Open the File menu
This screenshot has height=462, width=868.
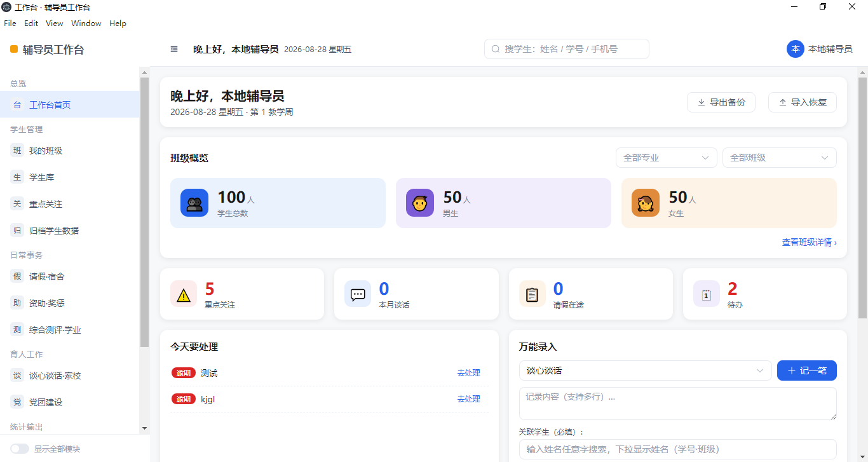tap(10, 24)
